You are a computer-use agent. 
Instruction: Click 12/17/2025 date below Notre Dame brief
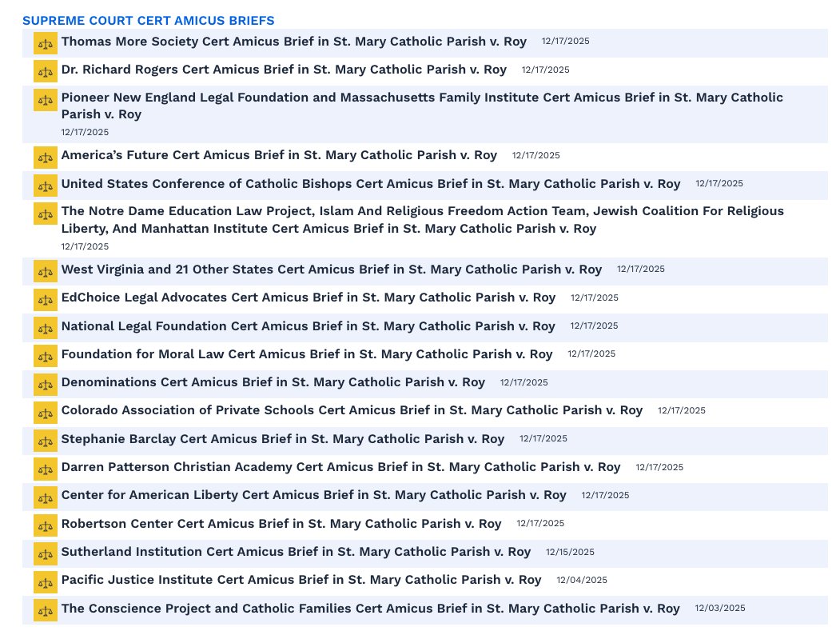(x=85, y=246)
